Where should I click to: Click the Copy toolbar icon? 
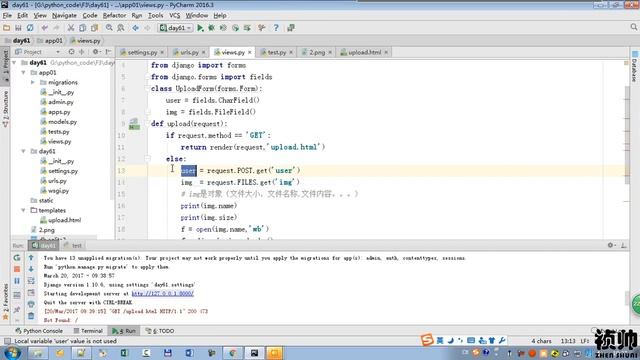pos(82,28)
